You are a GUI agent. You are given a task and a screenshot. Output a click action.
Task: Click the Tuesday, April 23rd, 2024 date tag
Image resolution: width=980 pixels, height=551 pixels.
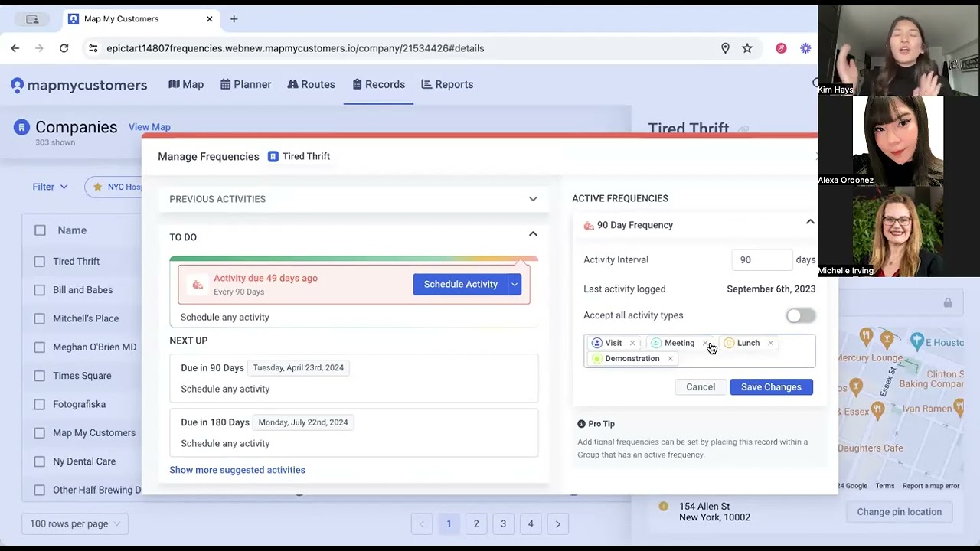298,368
